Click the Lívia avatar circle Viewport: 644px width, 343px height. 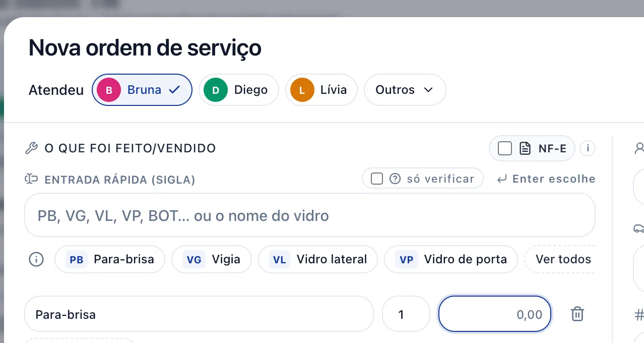302,90
